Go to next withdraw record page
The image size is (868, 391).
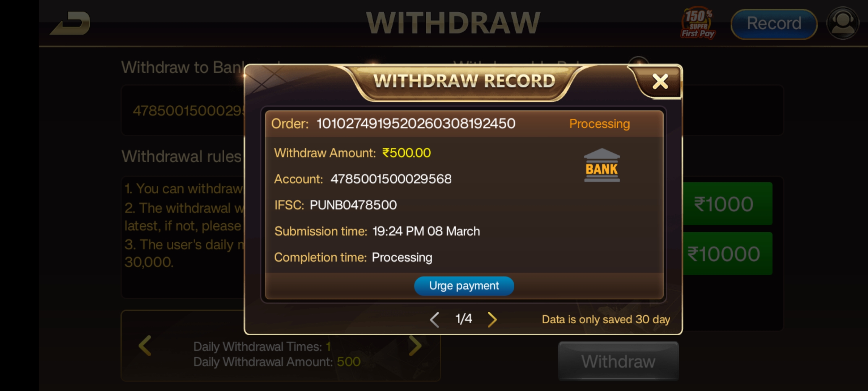coord(492,319)
